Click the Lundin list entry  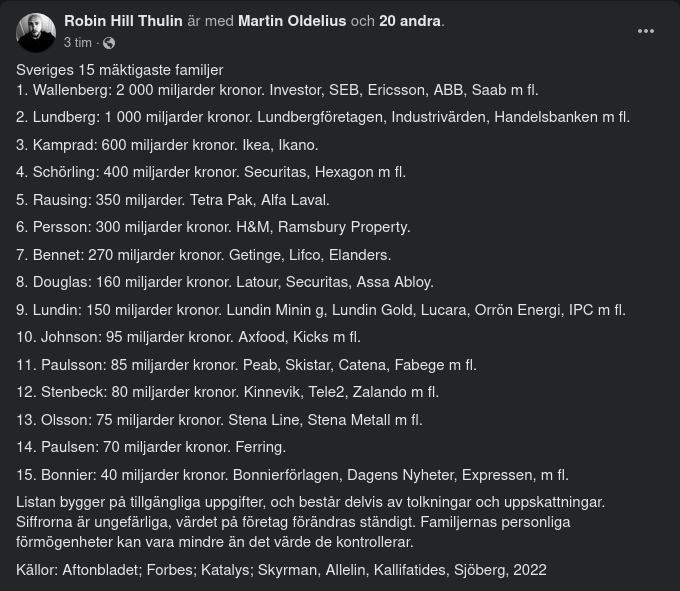[320, 310]
